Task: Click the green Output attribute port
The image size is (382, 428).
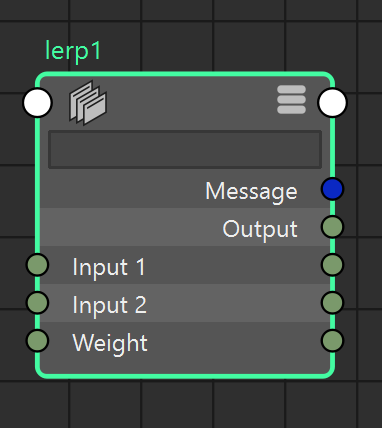Action: pyautogui.click(x=332, y=227)
